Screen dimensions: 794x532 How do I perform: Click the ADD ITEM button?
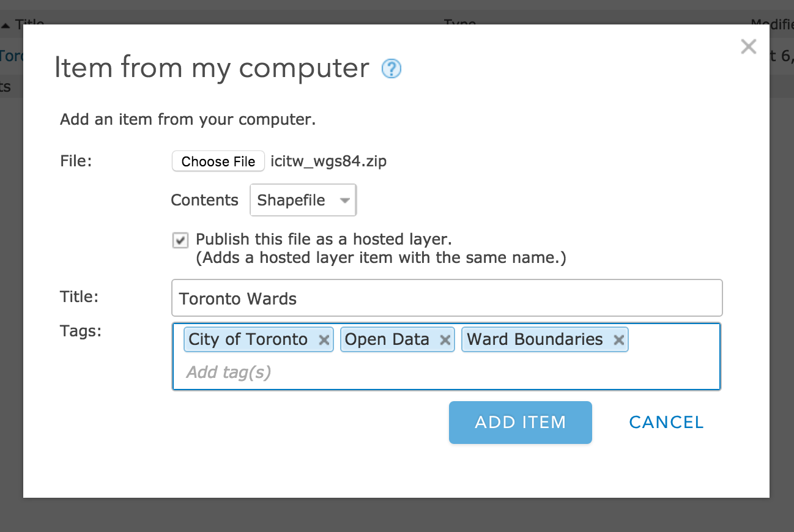pos(521,423)
